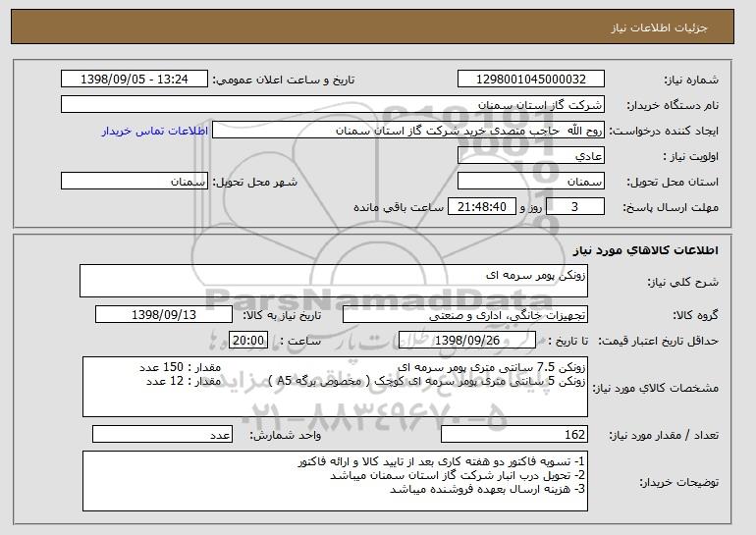
Task: Click the line زونکن 7.5 سانتی متری پومر سرمه ای
Action: [491, 367]
